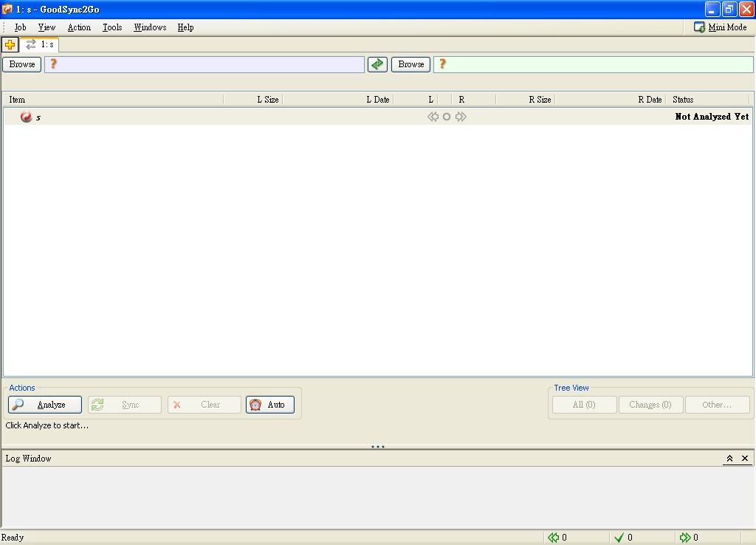This screenshot has height=545, width=756.
Task: Select the 's' job row name
Action: (x=38, y=117)
